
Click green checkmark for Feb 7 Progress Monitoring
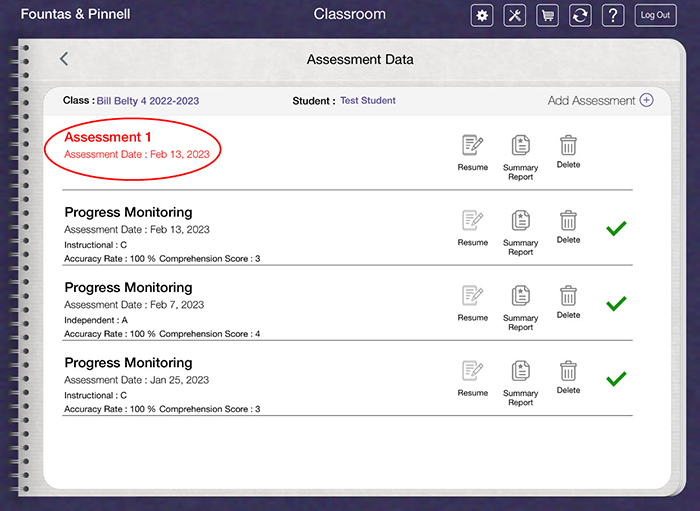[617, 303]
